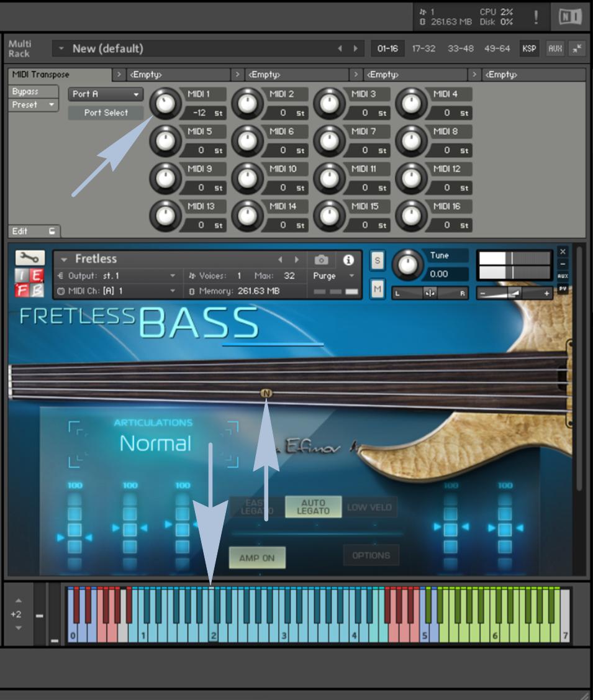Load next Fretless instrument preset arrow
593x700 pixels.
point(296,260)
